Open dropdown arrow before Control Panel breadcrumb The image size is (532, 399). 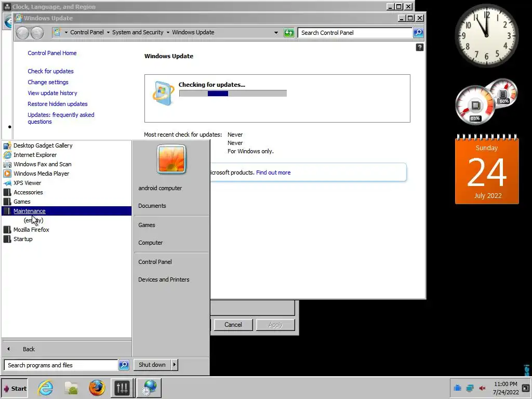click(x=66, y=33)
